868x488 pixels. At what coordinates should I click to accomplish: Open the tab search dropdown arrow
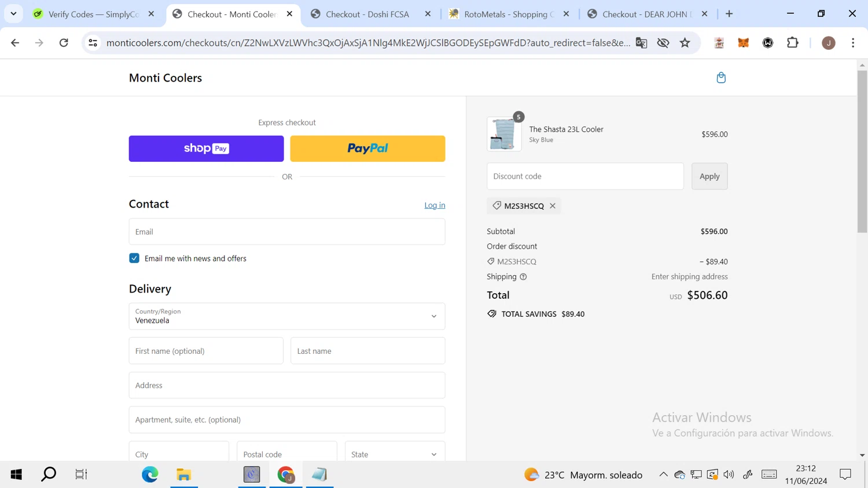pyautogui.click(x=13, y=13)
